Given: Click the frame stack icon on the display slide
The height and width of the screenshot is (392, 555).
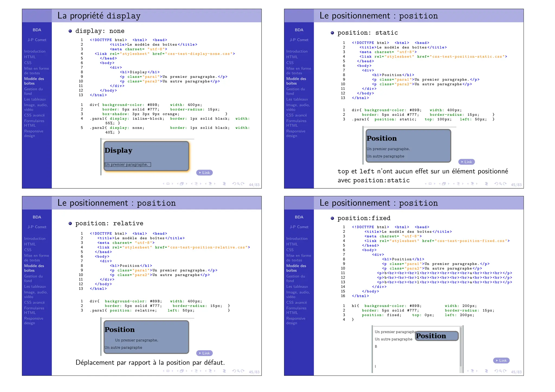Looking at the screenshot, I should coord(182,184).
